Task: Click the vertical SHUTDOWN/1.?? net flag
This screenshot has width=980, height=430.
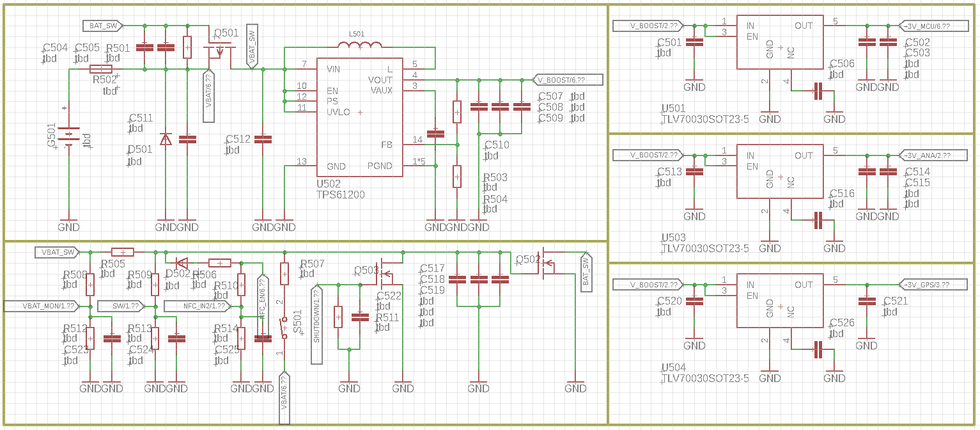Action: [316, 325]
